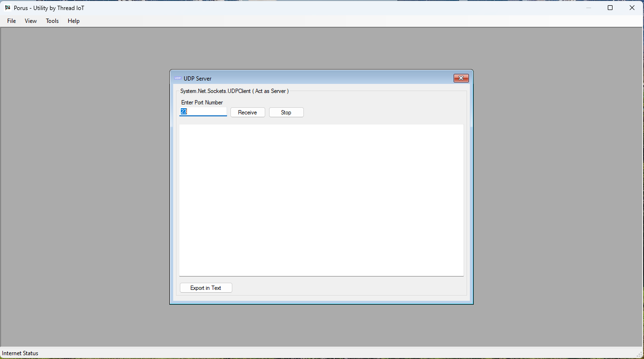
Task: Click Internet Status in the status bar
Action: [21, 353]
